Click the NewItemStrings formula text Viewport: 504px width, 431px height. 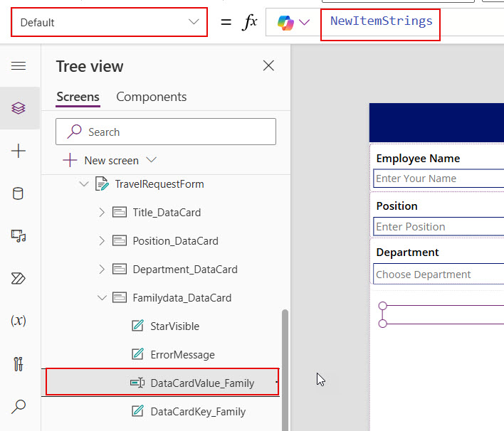[x=382, y=21]
